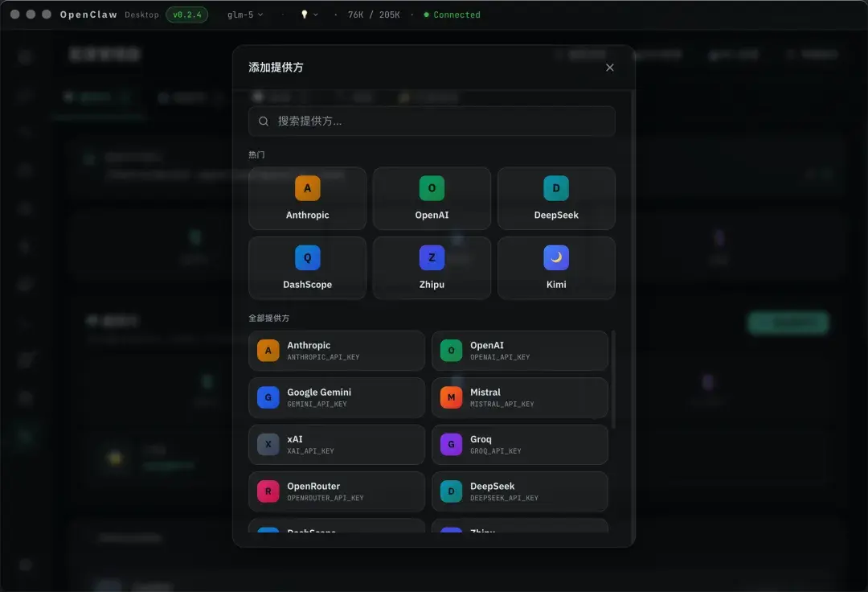This screenshot has width=868, height=592.
Task: Click the provider list scrollbar
Action: [x=612, y=380]
